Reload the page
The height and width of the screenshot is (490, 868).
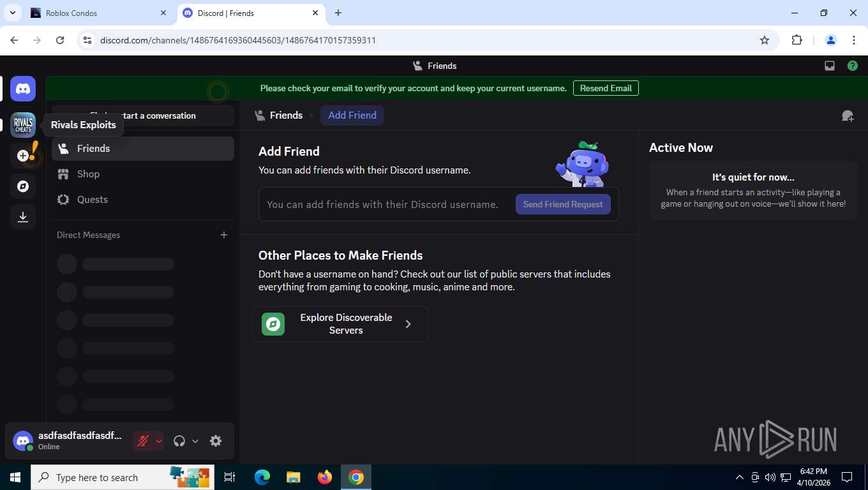pyautogui.click(x=60, y=40)
